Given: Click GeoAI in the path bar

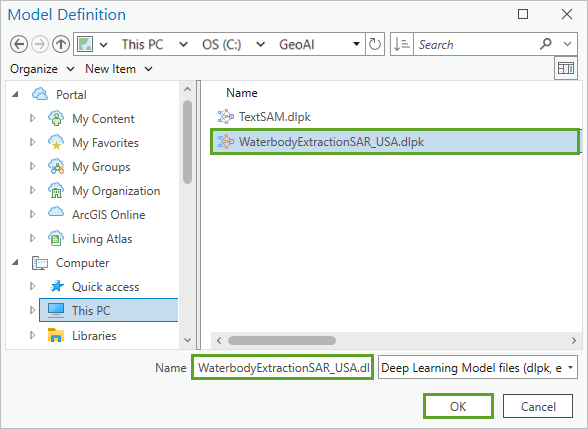Looking at the screenshot, I should coord(297,44).
